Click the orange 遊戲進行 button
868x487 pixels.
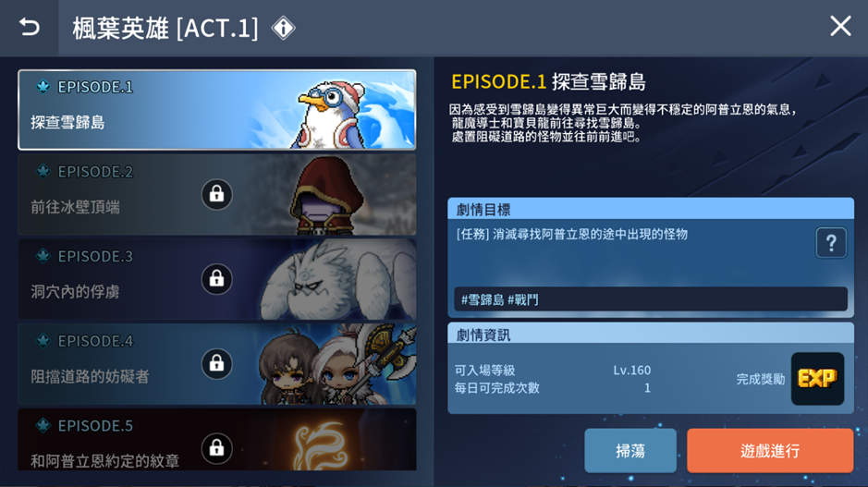pyautogui.click(x=770, y=450)
